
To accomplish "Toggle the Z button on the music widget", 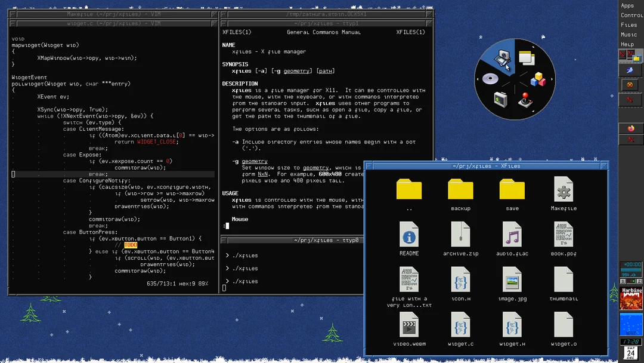I will pos(640,281).
